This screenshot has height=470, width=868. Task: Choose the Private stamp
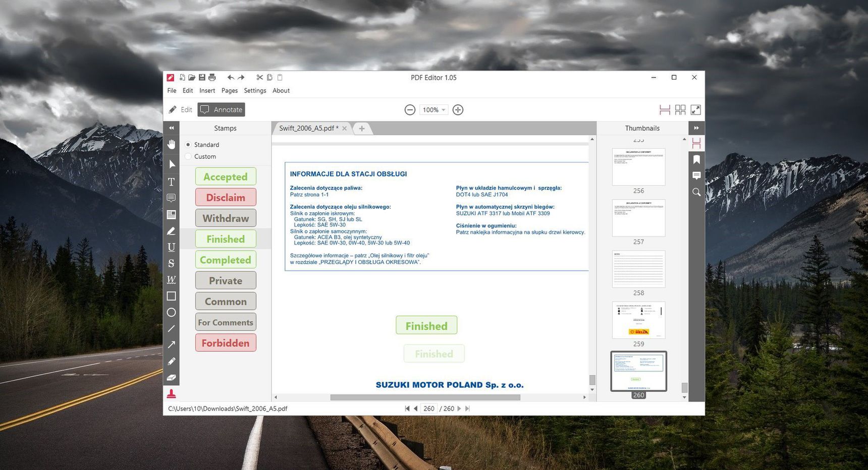point(226,280)
